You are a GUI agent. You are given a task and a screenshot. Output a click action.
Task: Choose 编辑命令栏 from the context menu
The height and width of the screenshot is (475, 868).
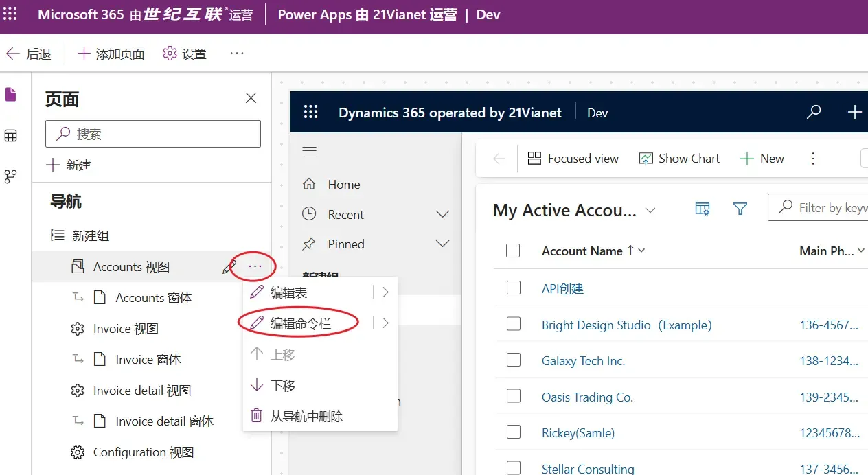click(301, 323)
